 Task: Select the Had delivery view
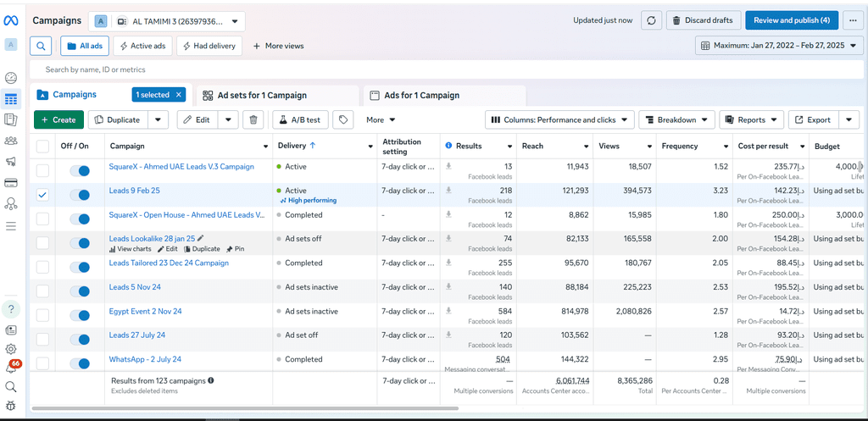click(x=209, y=46)
